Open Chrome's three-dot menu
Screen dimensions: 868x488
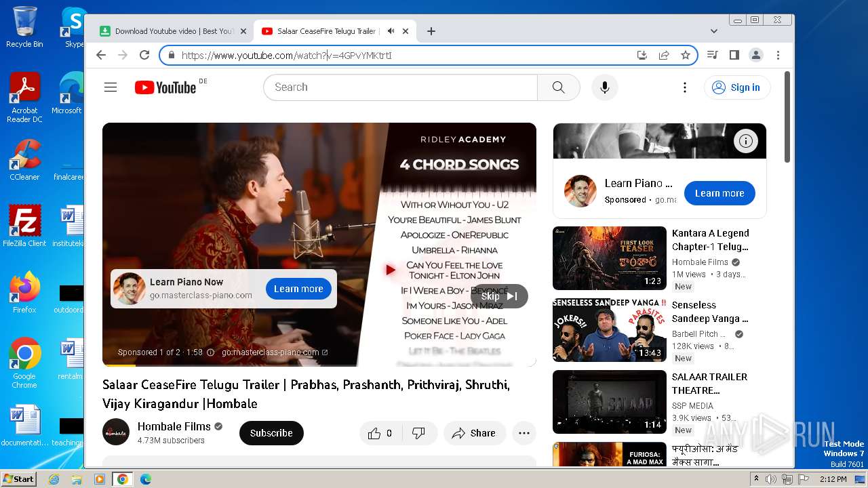[x=778, y=55]
